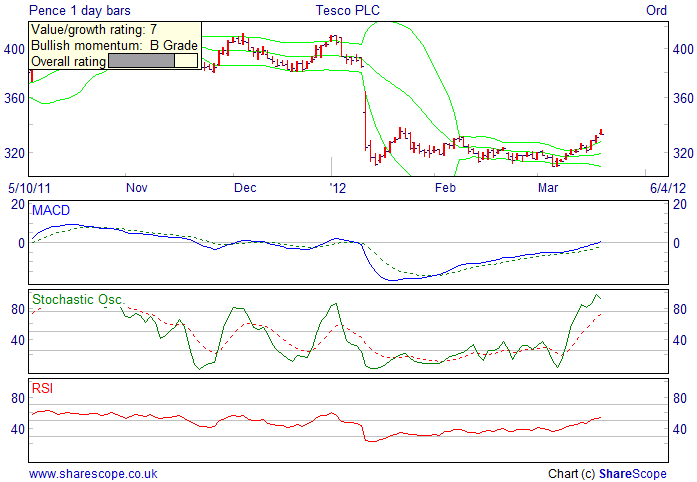Click the right 400 price axis label
Viewport: 697px width, 482px height.
[683, 49]
